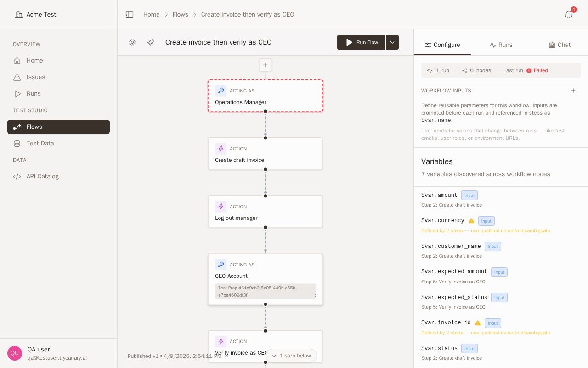Viewport: 588px width, 368px height.
Task: Open Issues in the sidebar
Action: tap(58, 77)
